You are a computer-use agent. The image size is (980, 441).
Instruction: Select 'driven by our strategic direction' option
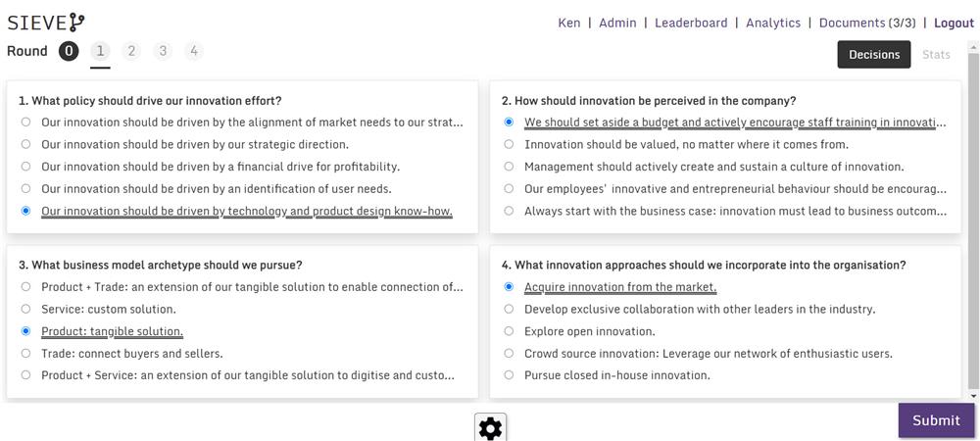click(25, 144)
